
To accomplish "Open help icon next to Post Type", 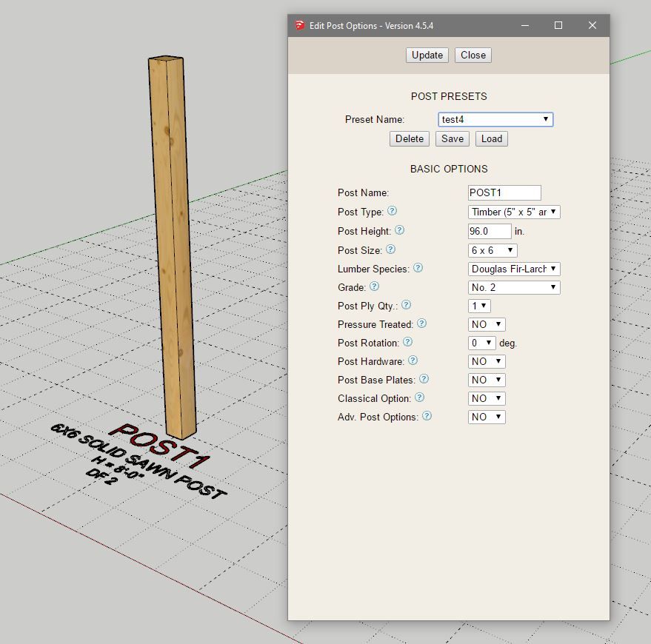I will tap(392, 211).
